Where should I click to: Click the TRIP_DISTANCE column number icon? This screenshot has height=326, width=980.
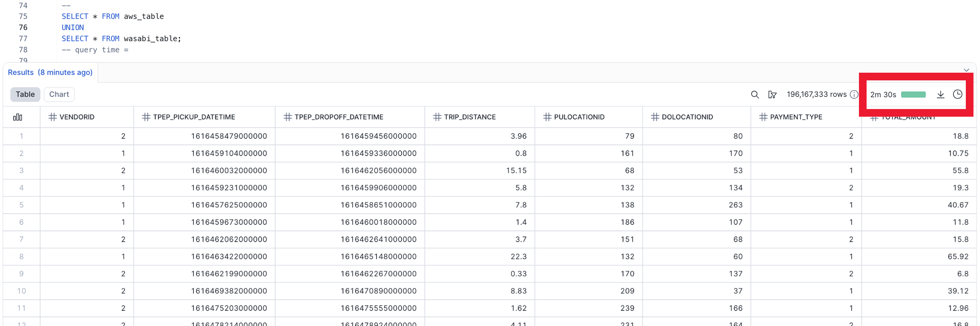click(x=437, y=117)
